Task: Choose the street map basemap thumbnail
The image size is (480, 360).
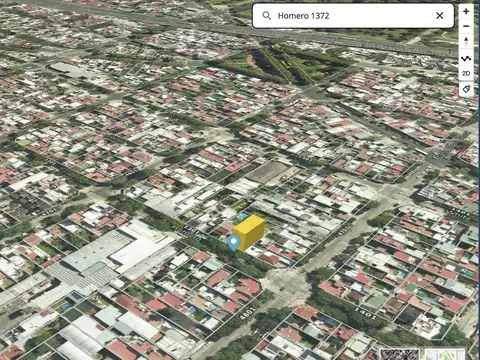Action: click(x=445, y=354)
